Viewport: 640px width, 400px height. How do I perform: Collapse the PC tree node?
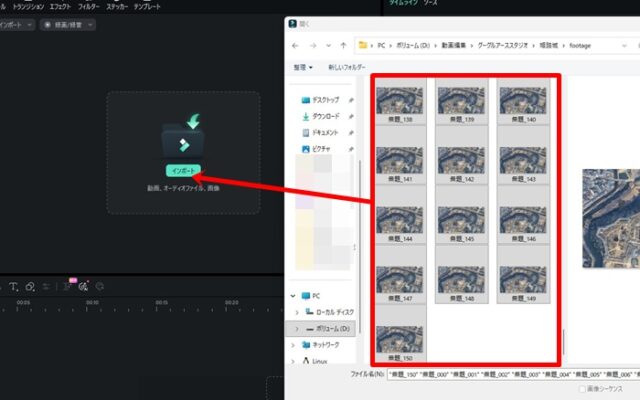[x=294, y=296]
